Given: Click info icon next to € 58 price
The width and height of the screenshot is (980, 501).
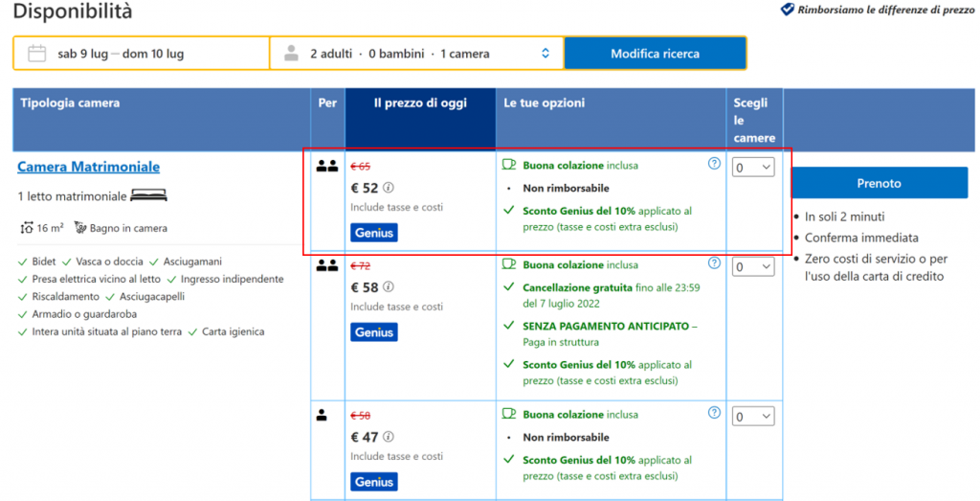Looking at the screenshot, I should pyautogui.click(x=389, y=286).
